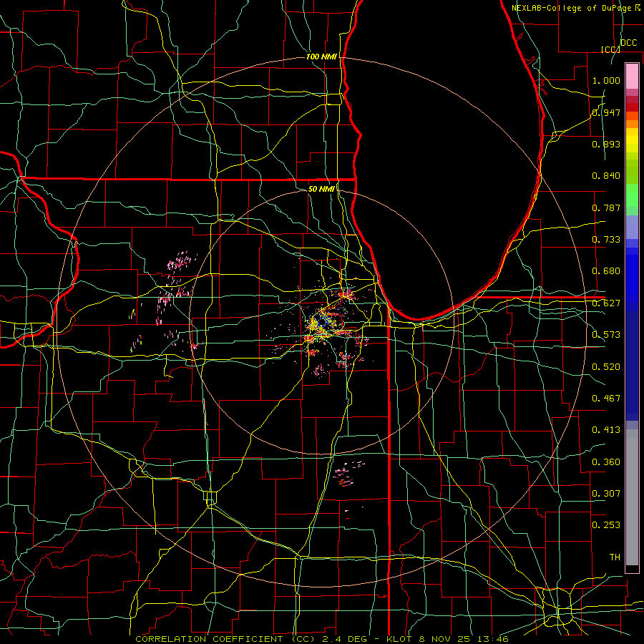Screen dimensions: 644x644
Task: Pick the pink segment of the color bar
Action: coord(632,77)
